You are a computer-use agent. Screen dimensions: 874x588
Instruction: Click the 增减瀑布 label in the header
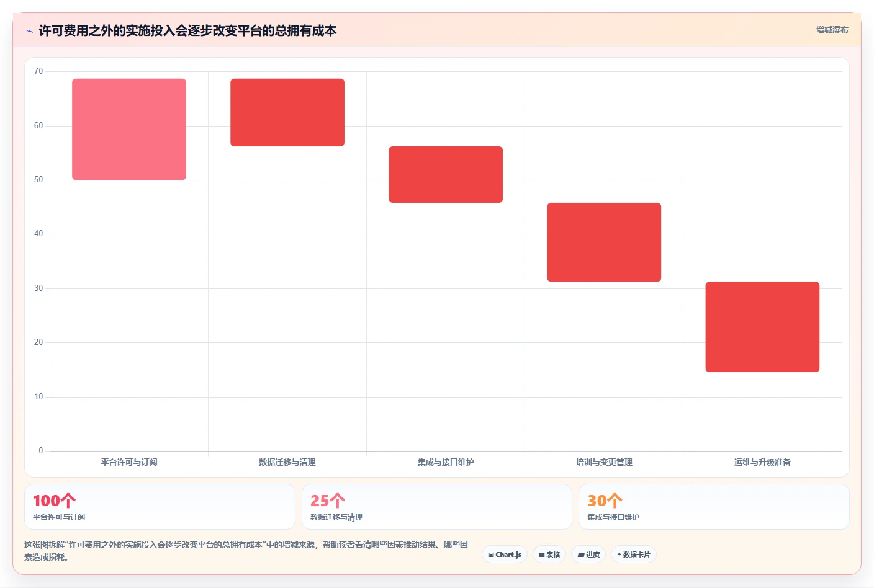(x=832, y=30)
